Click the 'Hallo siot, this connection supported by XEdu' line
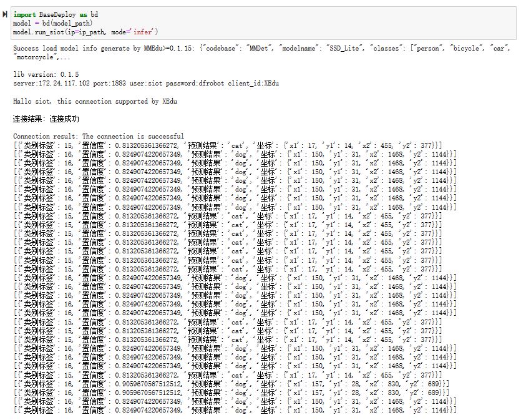Screen dimensions: 521x420 coord(95,101)
